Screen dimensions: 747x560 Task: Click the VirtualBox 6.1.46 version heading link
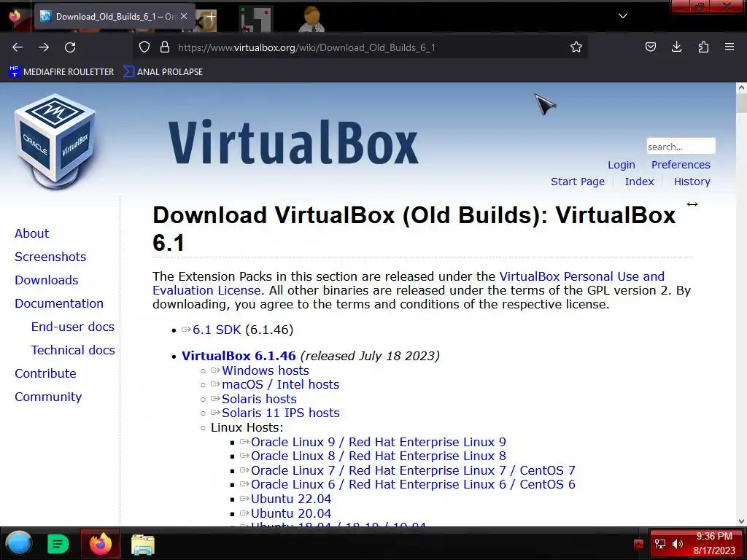(239, 356)
